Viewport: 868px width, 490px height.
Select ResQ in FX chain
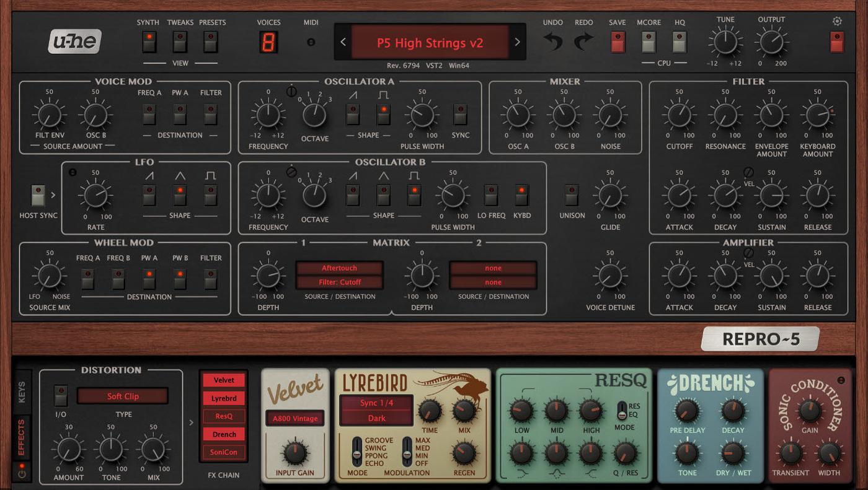click(x=224, y=416)
